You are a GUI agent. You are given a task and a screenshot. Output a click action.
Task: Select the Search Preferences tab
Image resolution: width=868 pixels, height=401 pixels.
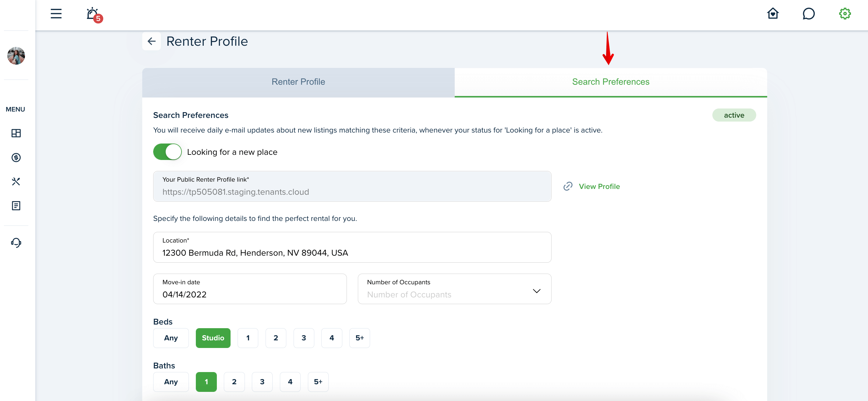[611, 82]
